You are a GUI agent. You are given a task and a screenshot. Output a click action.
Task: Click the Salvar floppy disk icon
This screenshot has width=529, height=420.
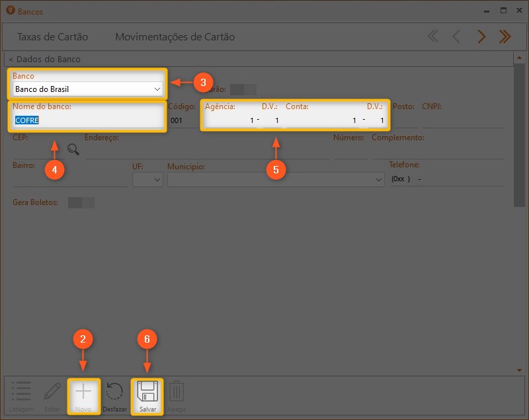pos(147,393)
